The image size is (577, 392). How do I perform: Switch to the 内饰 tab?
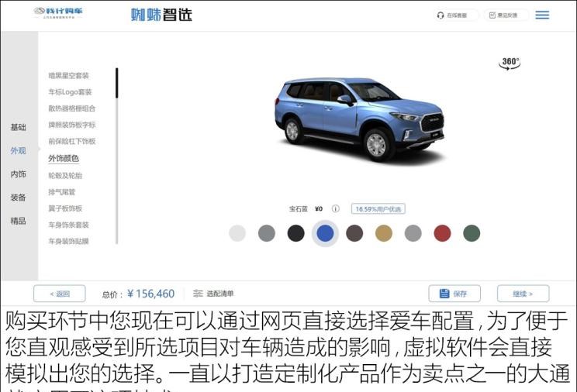tap(19, 174)
